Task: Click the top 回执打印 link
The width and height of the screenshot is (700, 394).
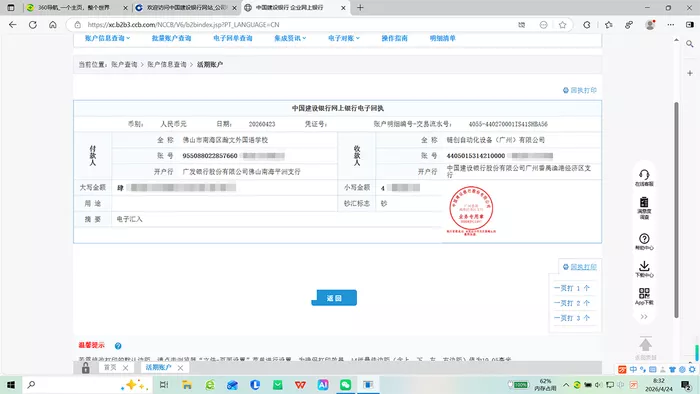Action: pyautogui.click(x=579, y=90)
